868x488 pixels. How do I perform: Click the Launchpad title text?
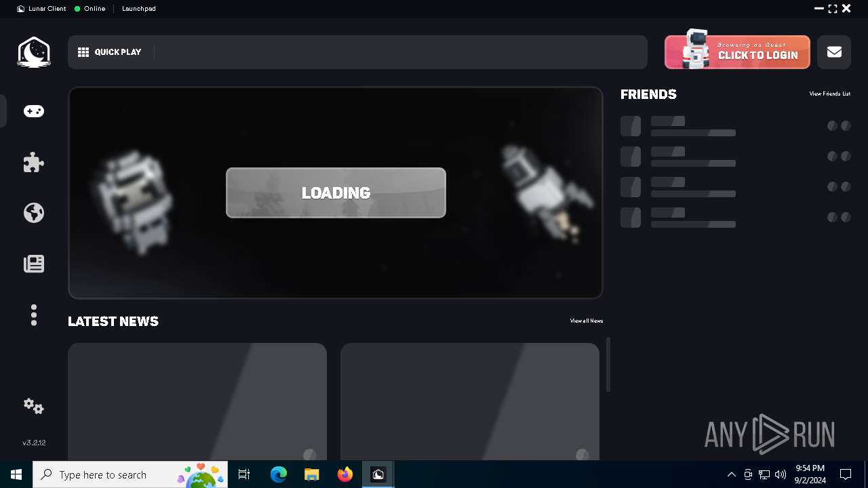click(x=139, y=9)
